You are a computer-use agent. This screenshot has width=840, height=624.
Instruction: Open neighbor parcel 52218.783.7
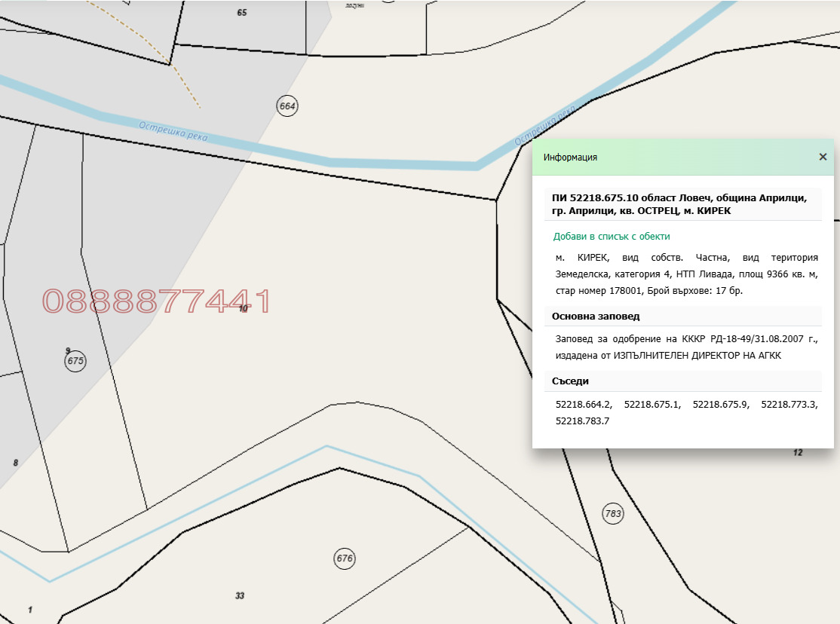582,421
